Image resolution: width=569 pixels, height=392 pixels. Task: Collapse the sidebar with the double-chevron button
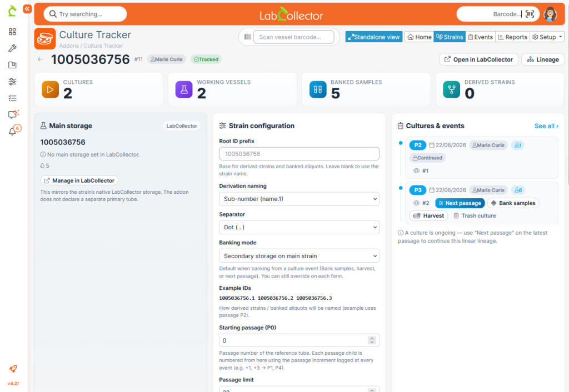click(x=27, y=9)
